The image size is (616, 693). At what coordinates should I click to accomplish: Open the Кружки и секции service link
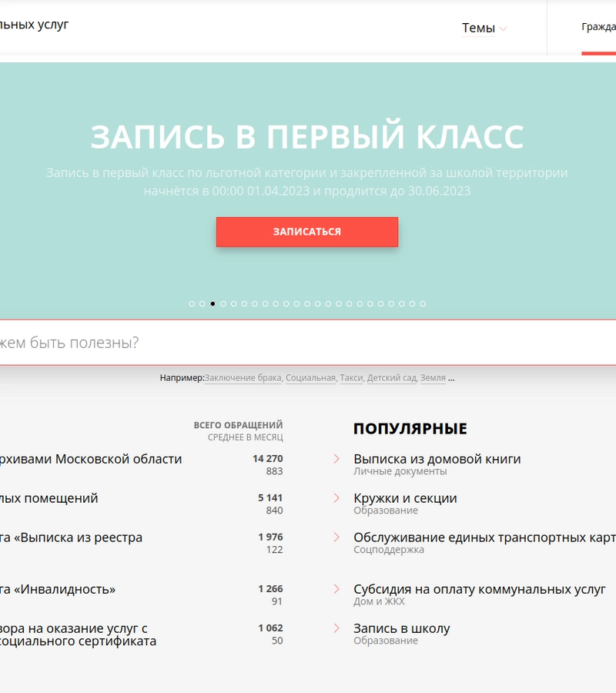tap(405, 498)
